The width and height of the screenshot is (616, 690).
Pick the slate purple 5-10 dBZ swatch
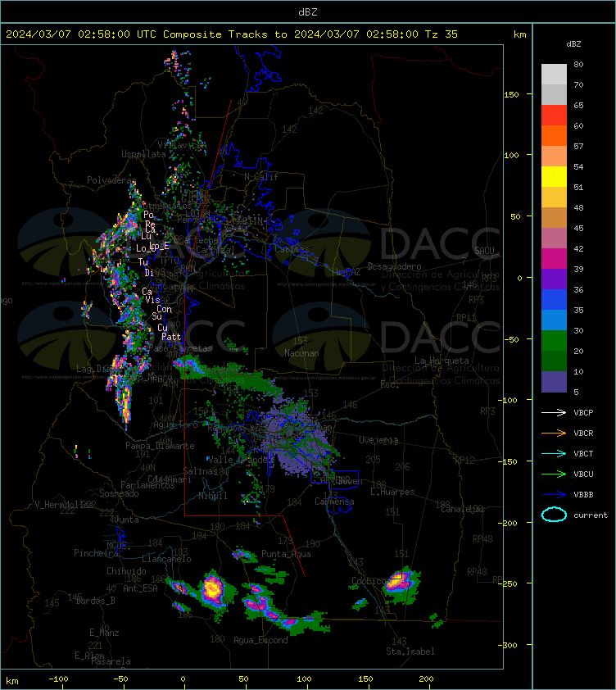point(554,382)
